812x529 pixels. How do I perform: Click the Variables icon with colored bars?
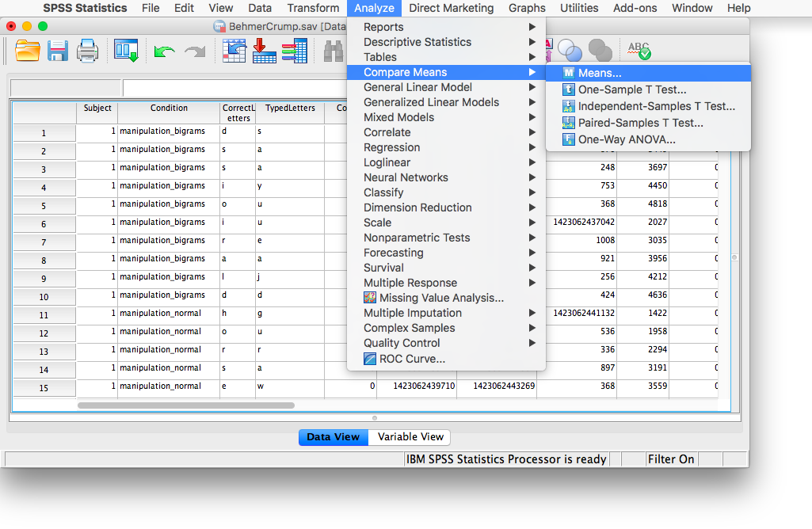pos(295,51)
